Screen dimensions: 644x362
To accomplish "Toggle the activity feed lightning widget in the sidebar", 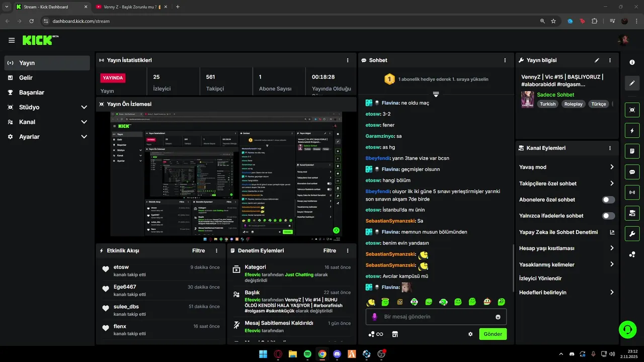I will point(632,131).
